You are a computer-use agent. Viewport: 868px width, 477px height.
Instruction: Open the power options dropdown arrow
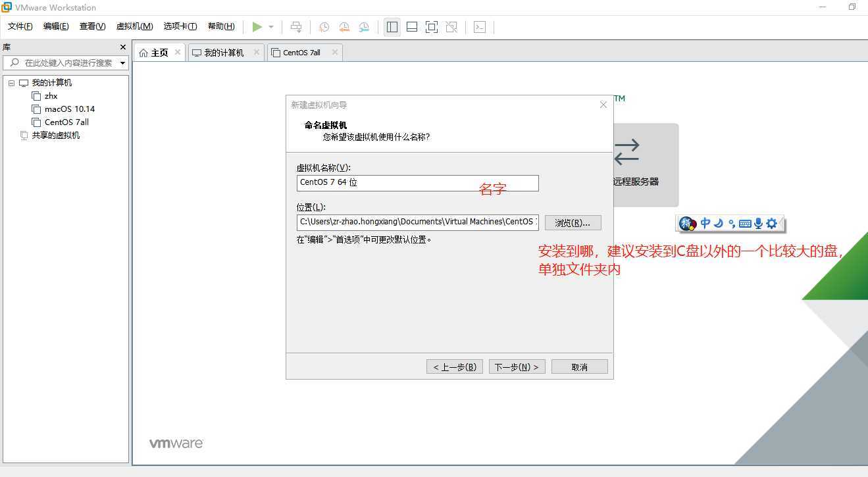[271, 27]
